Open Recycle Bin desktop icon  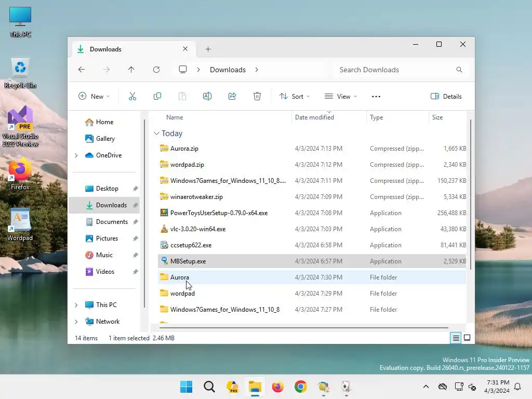(20, 73)
